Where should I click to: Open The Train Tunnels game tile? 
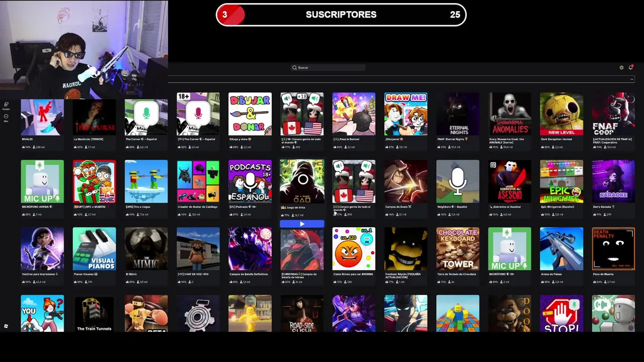pyautogui.click(x=94, y=314)
